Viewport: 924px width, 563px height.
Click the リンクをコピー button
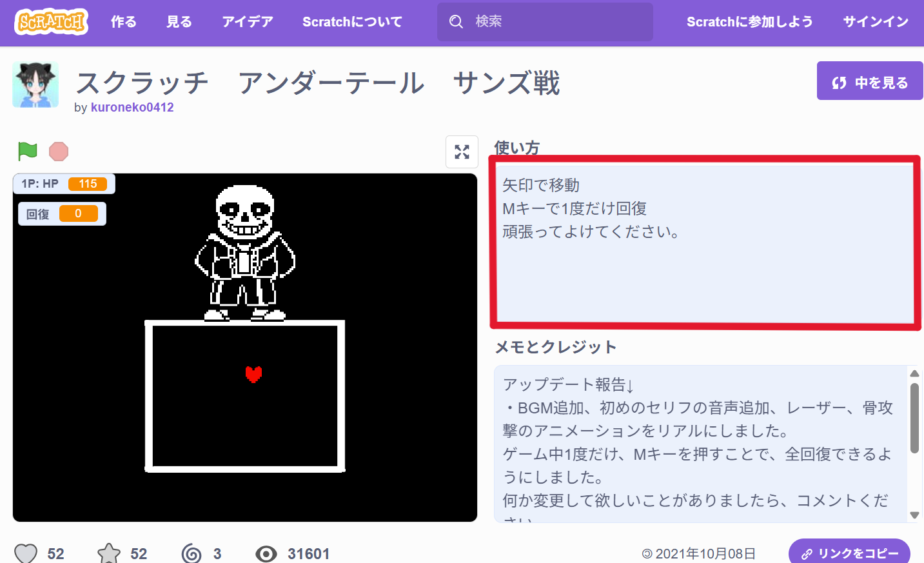[849, 553]
